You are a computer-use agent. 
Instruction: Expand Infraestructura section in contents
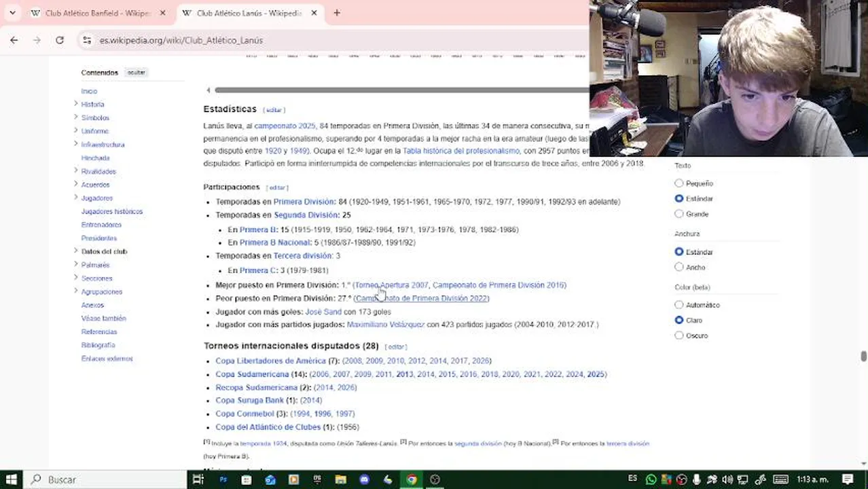point(75,144)
